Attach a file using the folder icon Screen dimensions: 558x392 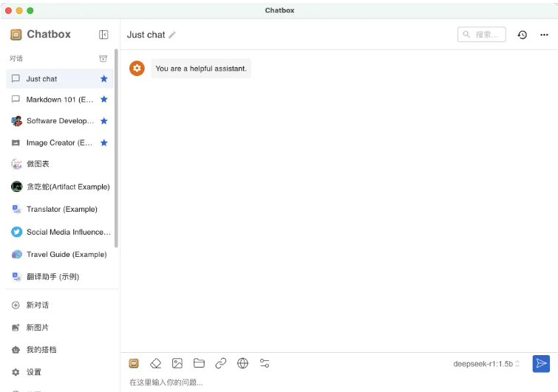click(x=199, y=363)
